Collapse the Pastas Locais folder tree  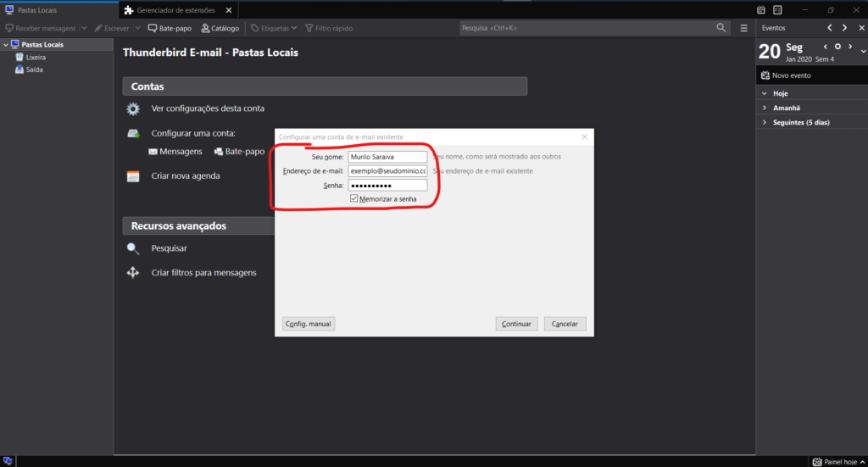(x=6, y=44)
